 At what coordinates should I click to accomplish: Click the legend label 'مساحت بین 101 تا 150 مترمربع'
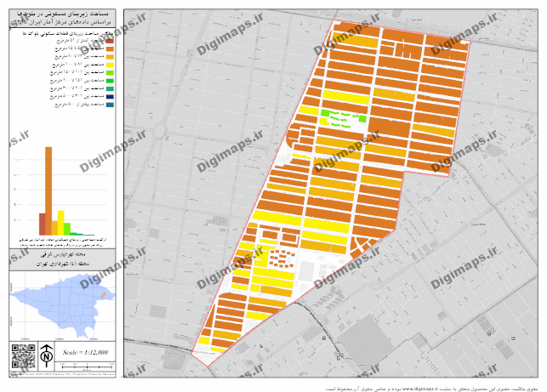tap(77, 73)
